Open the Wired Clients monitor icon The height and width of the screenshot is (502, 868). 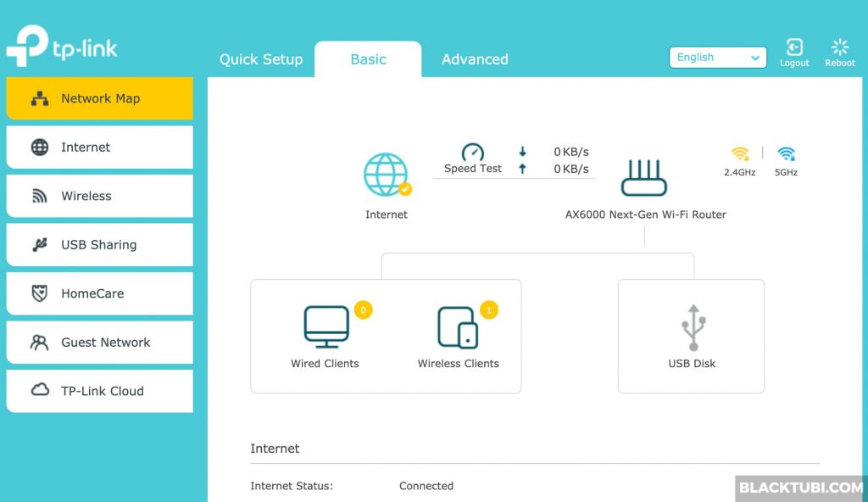coord(326,327)
